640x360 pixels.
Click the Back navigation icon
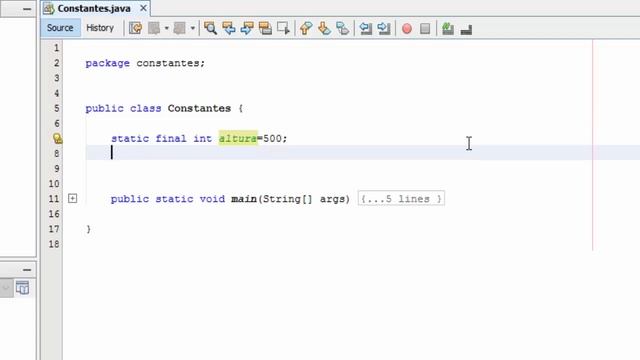(x=155, y=28)
